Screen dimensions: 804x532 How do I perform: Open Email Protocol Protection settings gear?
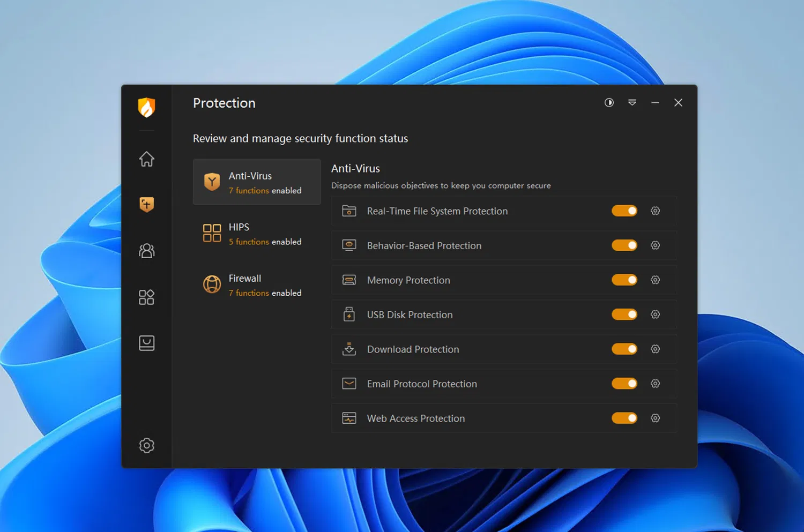(655, 384)
